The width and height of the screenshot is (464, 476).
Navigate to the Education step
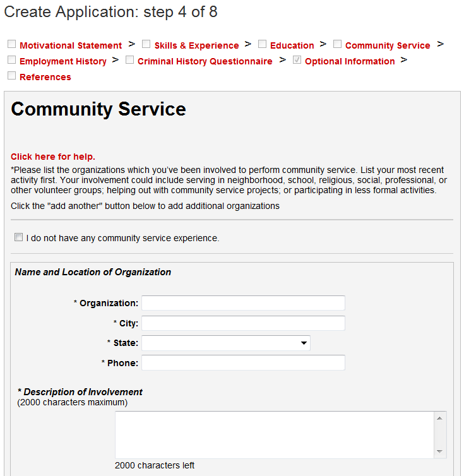pos(292,45)
